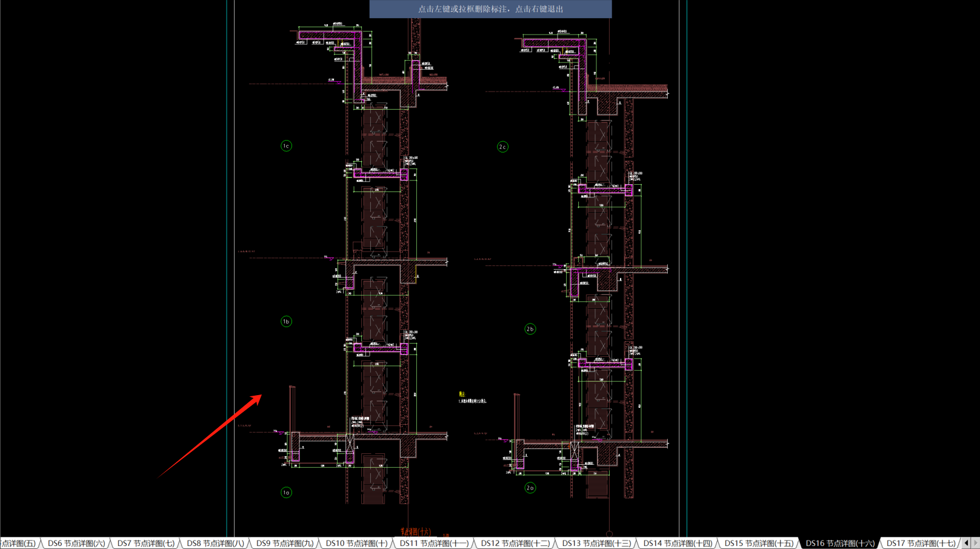980x549 pixels.
Task: Select the DS12 节点详图(十二) tab
Action: tap(515, 544)
